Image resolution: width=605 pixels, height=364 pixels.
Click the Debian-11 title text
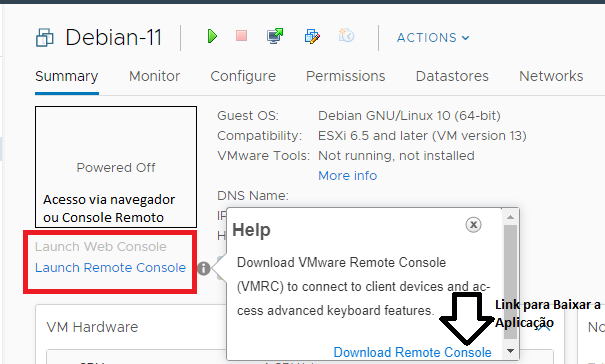(x=114, y=38)
